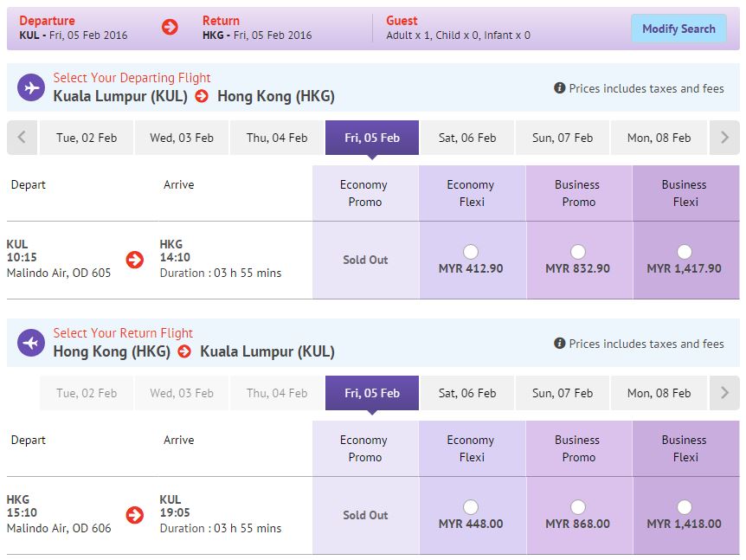Pick Thu, 04 Feb departing date tab

click(x=277, y=138)
